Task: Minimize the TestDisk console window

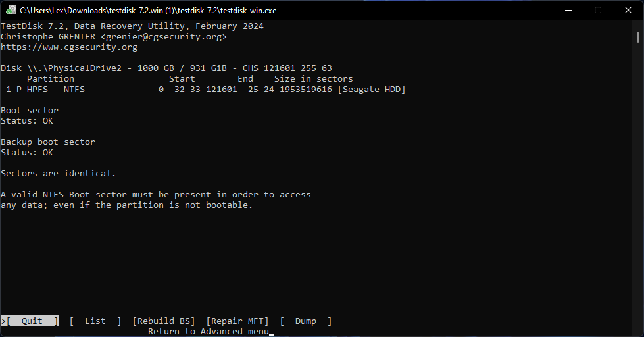Action: point(568,10)
